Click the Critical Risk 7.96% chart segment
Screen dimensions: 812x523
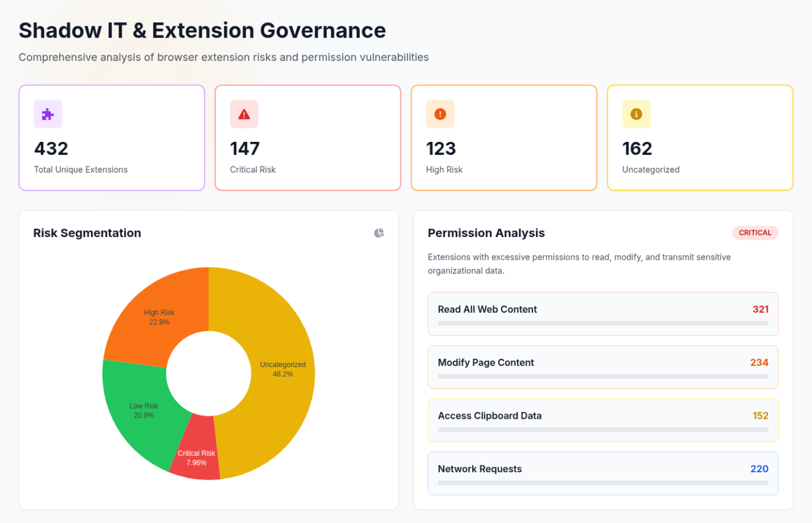[196, 457]
